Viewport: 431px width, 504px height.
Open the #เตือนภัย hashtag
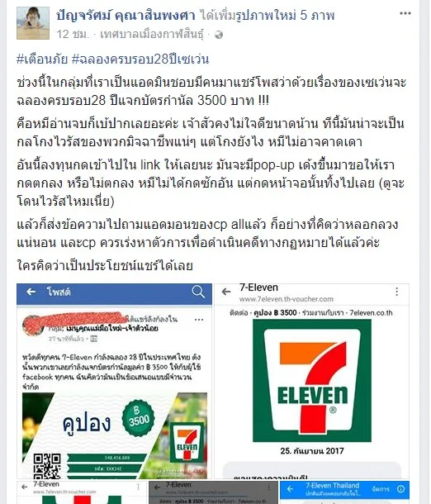42,59
